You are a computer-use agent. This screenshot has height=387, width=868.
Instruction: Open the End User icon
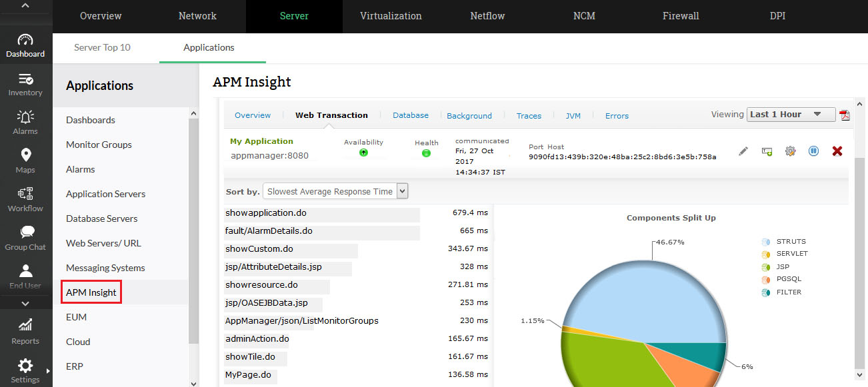point(25,271)
